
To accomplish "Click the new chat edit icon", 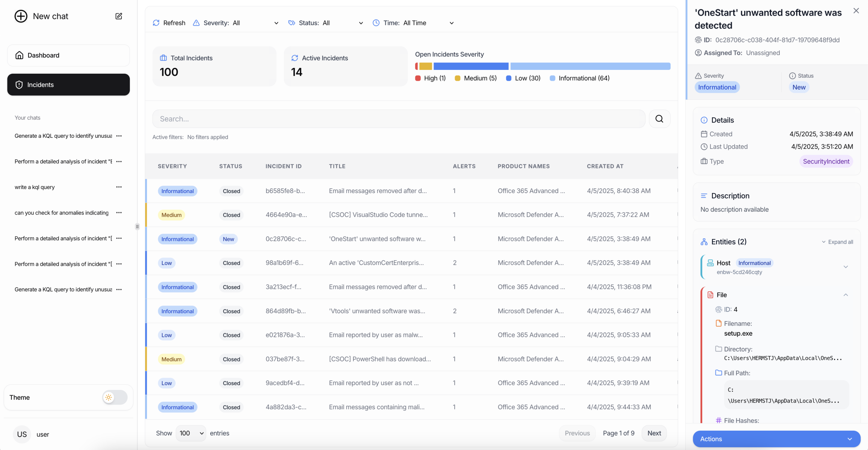I will pyautogui.click(x=119, y=16).
